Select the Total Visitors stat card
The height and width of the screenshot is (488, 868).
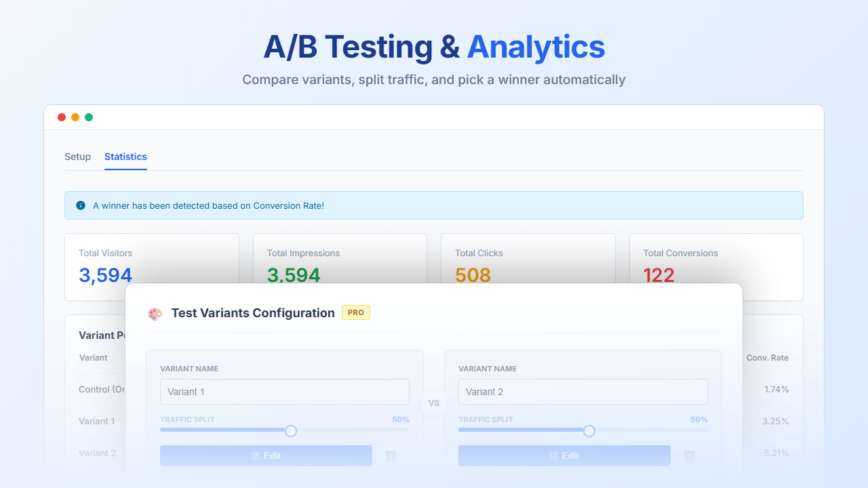click(151, 266)
